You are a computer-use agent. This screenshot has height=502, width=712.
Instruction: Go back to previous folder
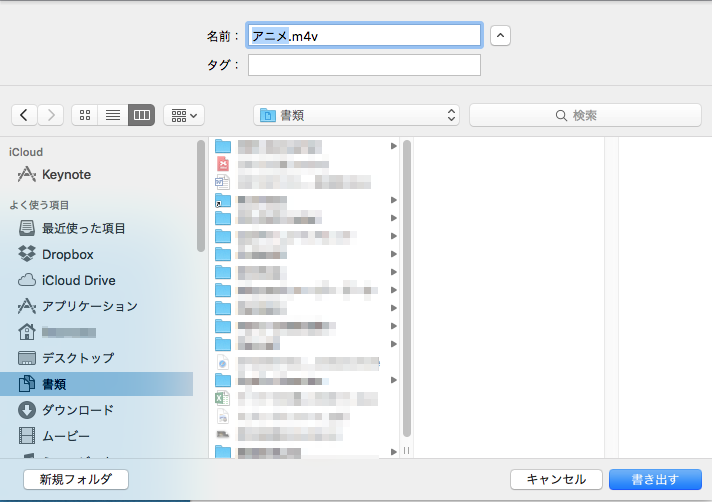tap(24, 115)
